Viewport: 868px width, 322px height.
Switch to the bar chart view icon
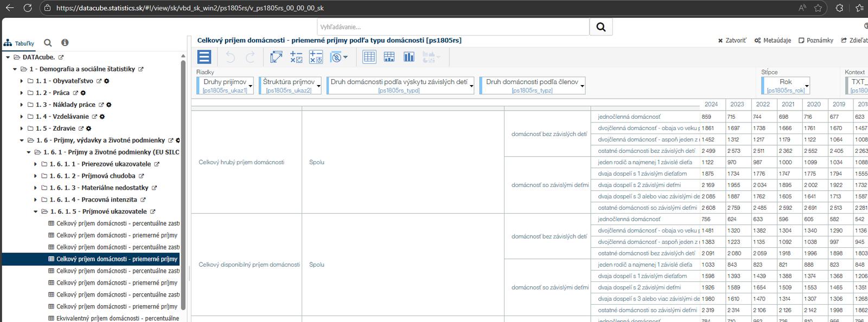click(409, 57)
